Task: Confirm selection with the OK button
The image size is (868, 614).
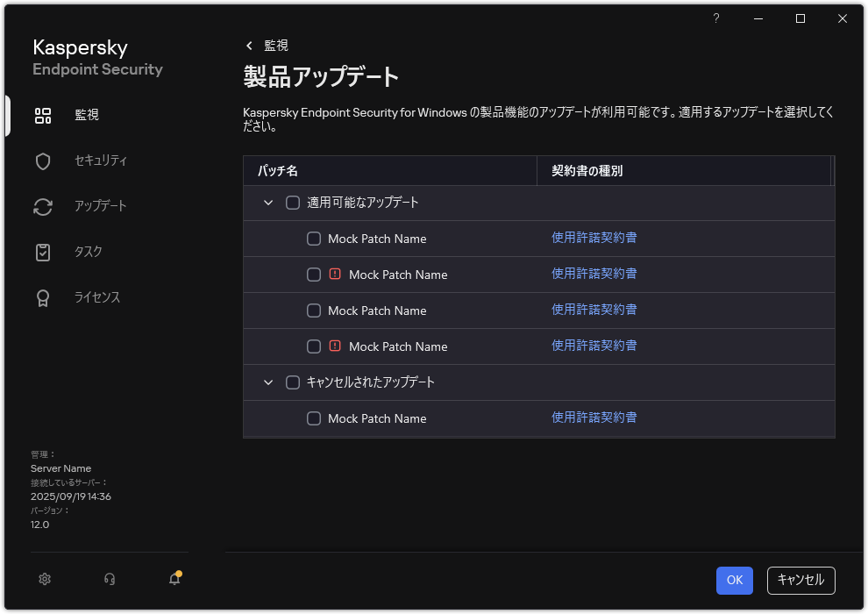Action: [x=734, y=580]
